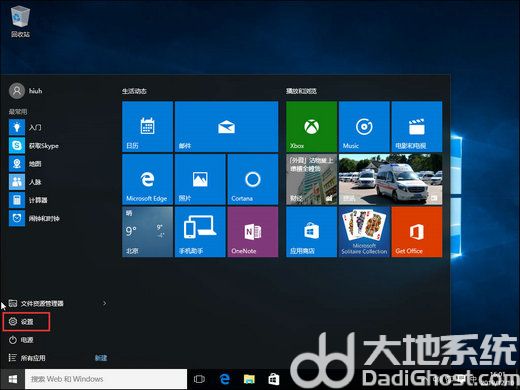520x390 pixels.
Task: Open the Cortana tile
Action: tap(253, 179)
